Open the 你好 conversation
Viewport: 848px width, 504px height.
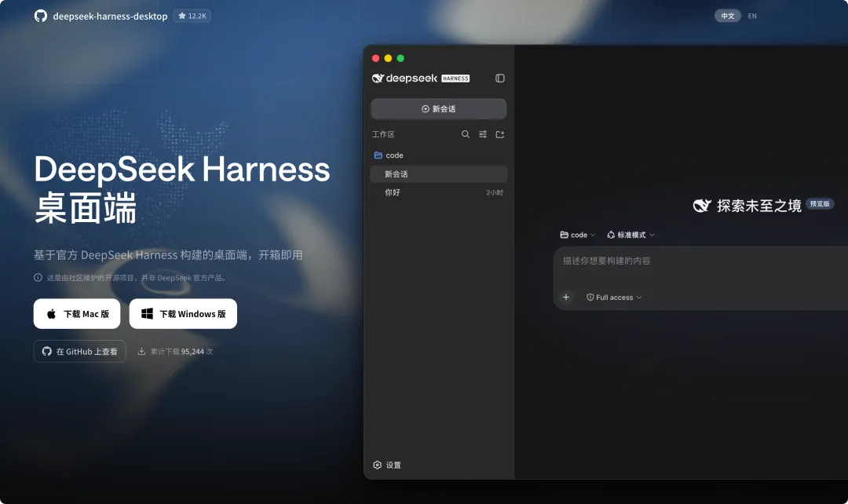(x=439, y=192)
